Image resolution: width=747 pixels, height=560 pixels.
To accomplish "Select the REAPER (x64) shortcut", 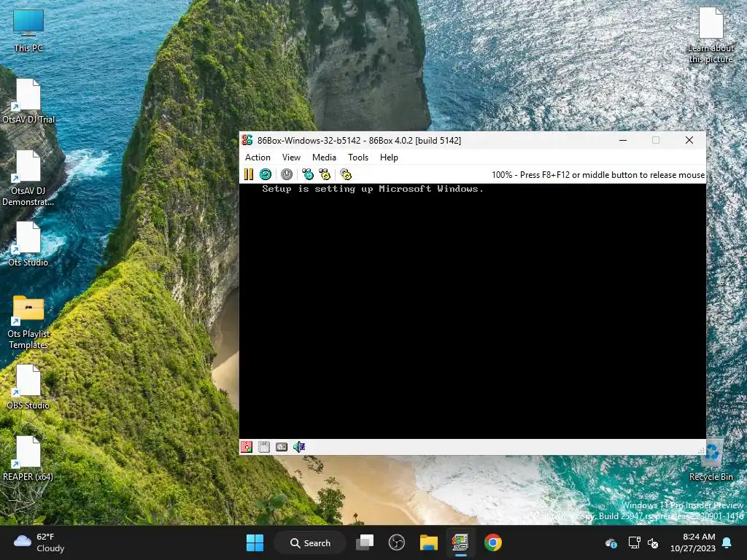I will click(28, 458).
